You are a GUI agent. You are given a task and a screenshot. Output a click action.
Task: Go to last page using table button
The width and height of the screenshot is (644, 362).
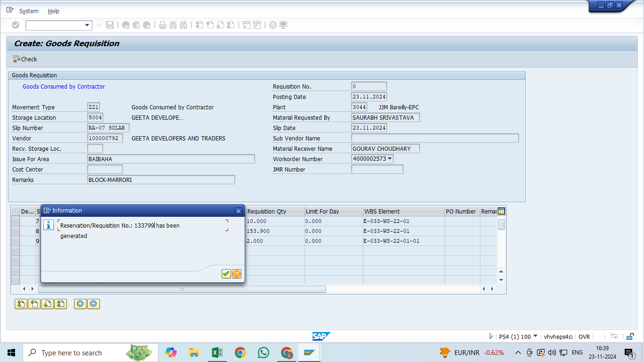(x=60, y=304)
